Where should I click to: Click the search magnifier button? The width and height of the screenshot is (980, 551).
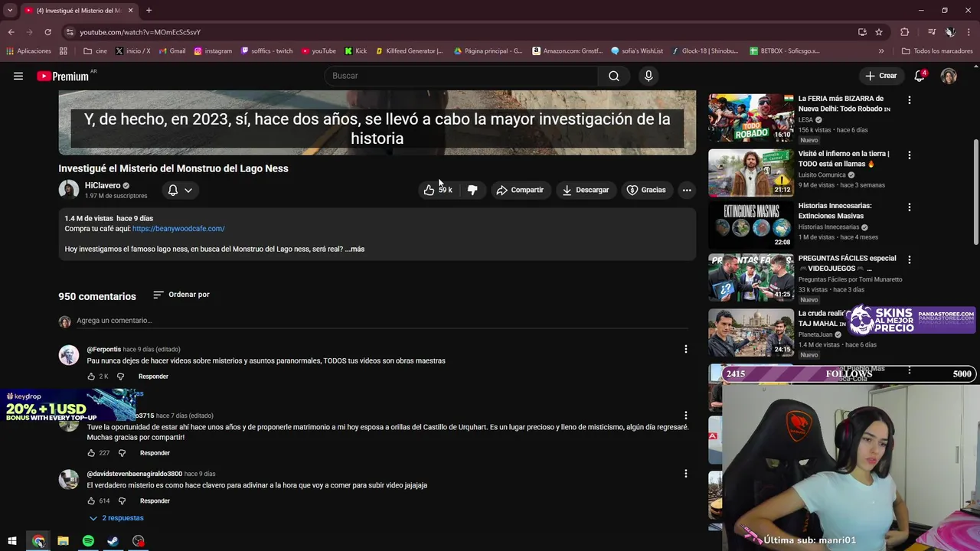click(x=614, y=76)
